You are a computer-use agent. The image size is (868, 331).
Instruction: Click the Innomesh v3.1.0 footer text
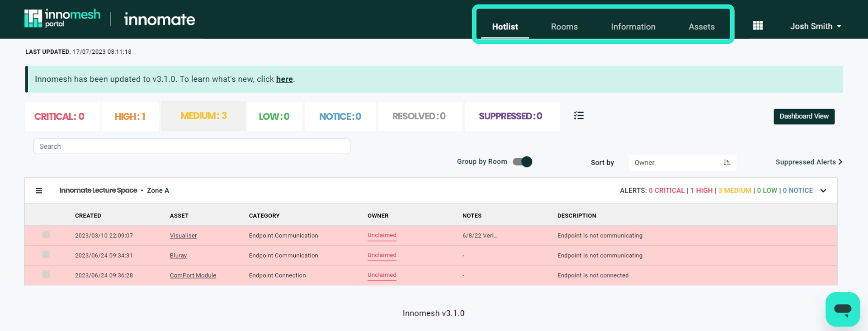(434, 313)
